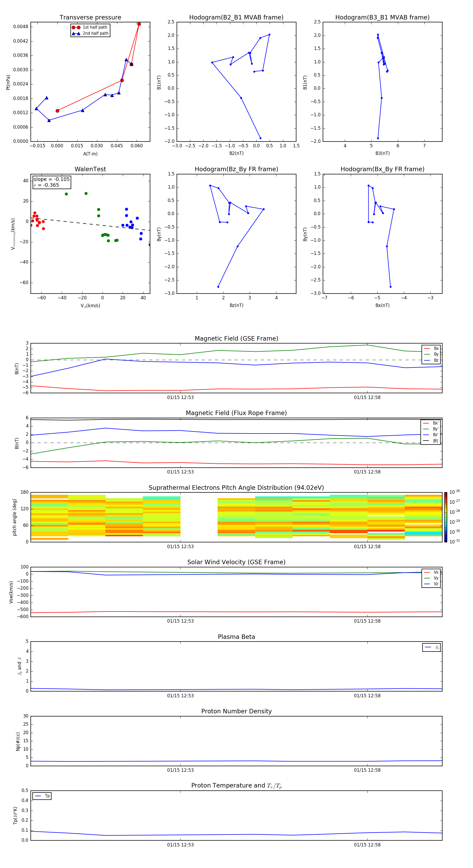Click the "Pt(nPa)" y-axis label
The height and width of the screenshot is (868, 473).
pos(8,82)
